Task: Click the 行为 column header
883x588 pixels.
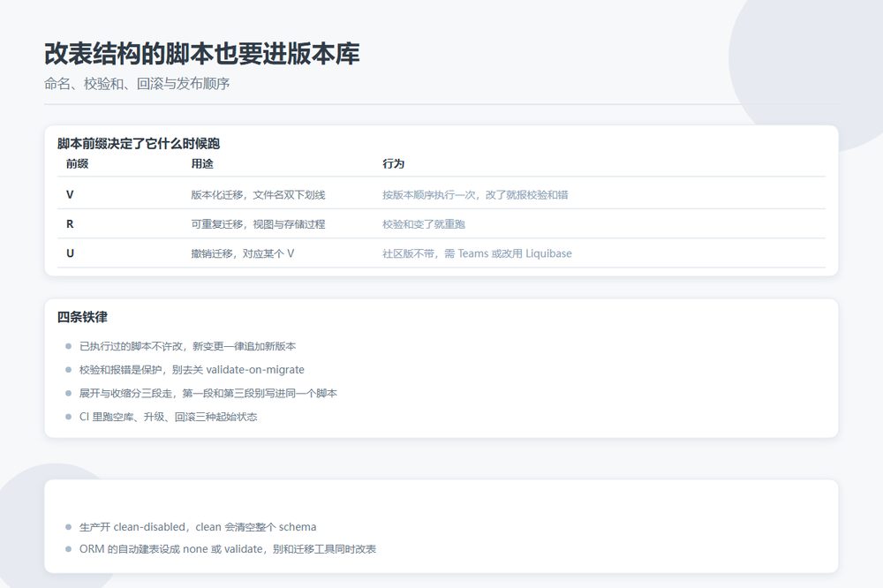Action: (x=394, y=164)
